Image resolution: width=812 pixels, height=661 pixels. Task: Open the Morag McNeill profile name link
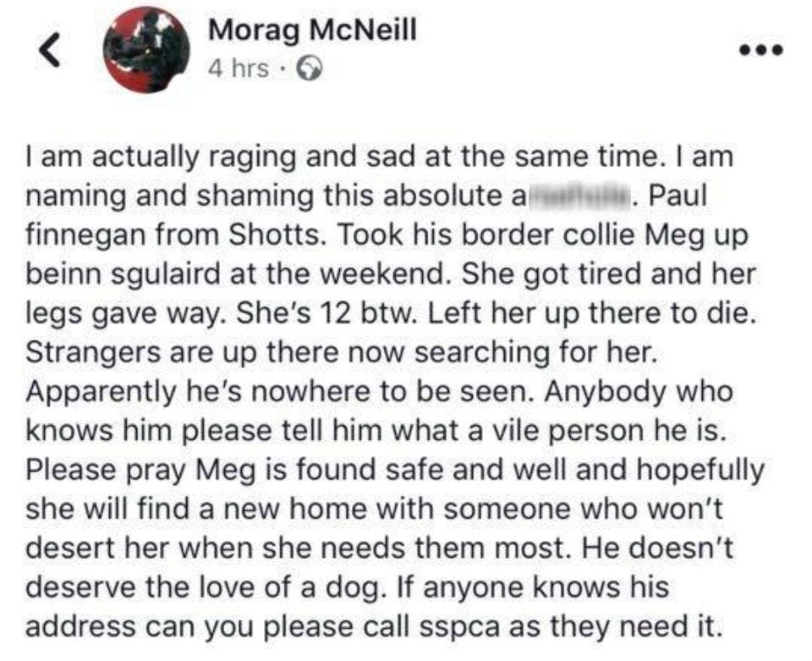click(312, 32)
